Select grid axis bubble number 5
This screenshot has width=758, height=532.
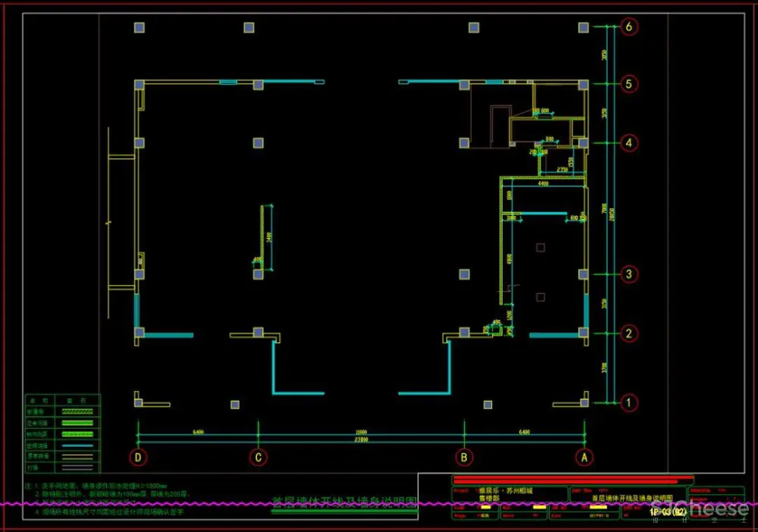click(628, 83)
